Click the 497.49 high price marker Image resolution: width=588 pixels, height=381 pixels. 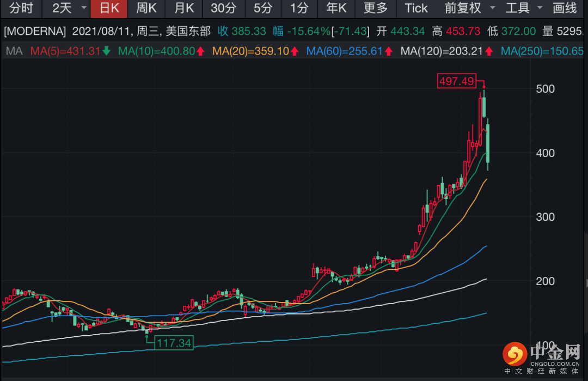(x=456, y=81)
